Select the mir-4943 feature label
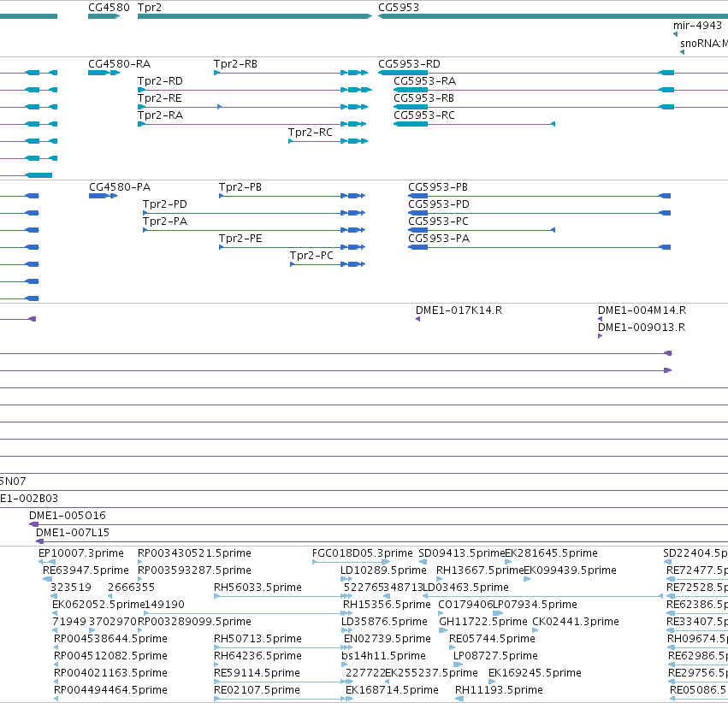The image size is (728, 703). tap(697, 25)
